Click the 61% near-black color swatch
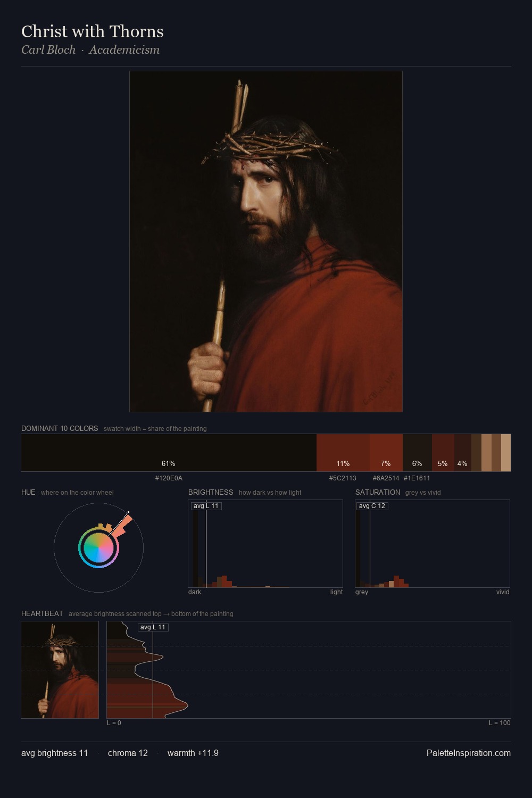 pyautogui.click(x=169, y=453)
